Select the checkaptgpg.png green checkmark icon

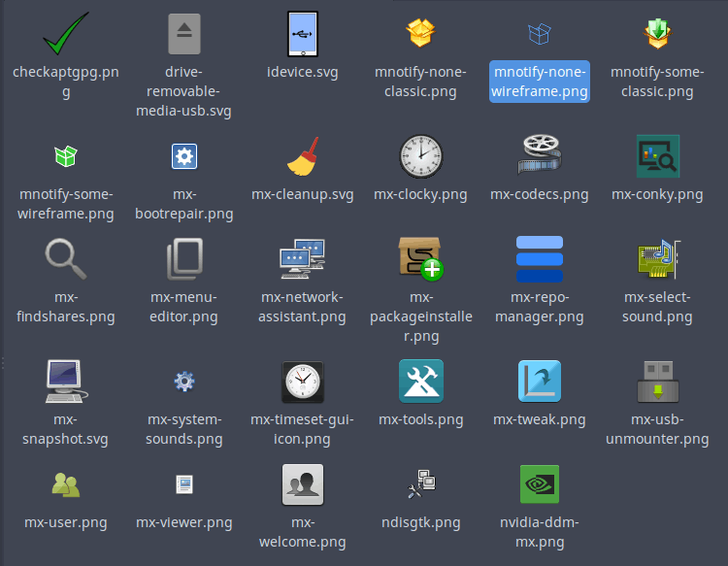coord(65,33)
